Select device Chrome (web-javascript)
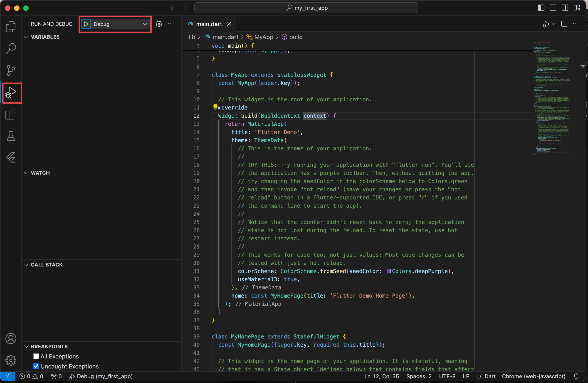The image size is (588, 383). (x=534, y=376)
